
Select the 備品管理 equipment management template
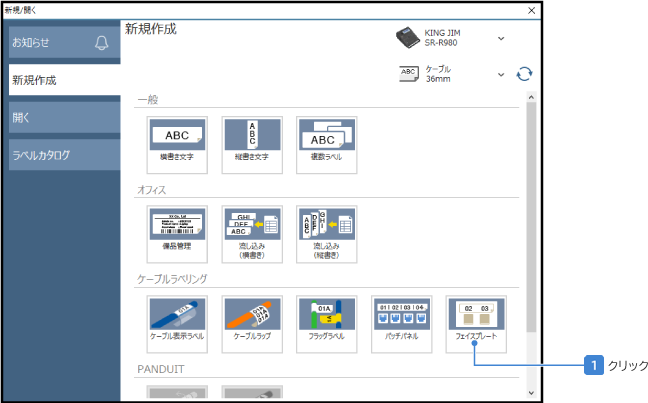pos(176,235)
